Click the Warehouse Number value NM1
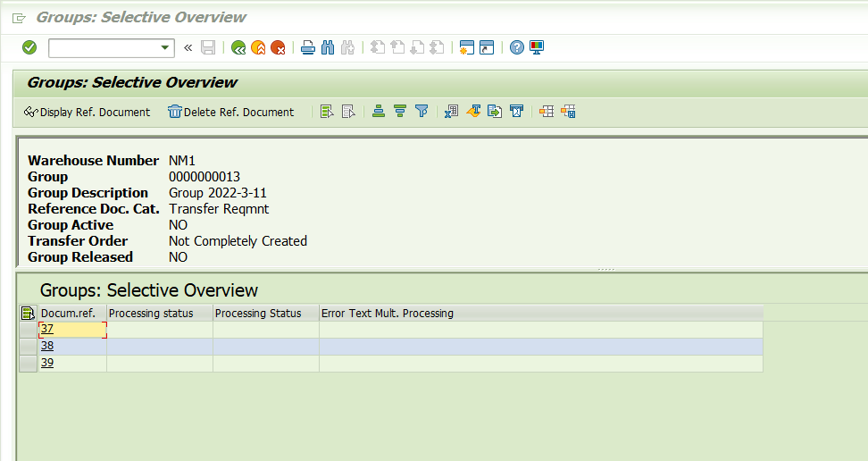 tap(181, 161)
